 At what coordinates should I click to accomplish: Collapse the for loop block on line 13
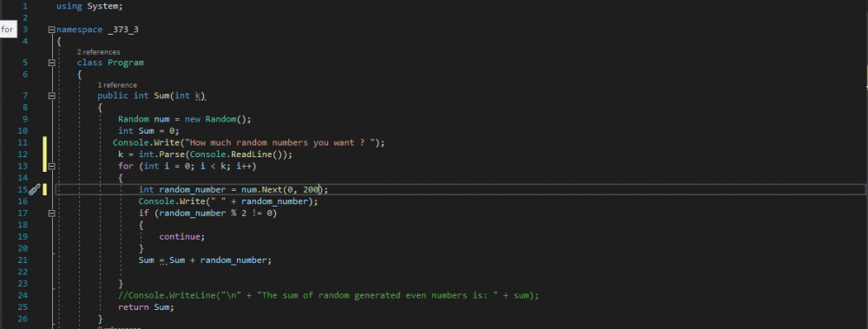pyautogui.click(x=51, y=166)
